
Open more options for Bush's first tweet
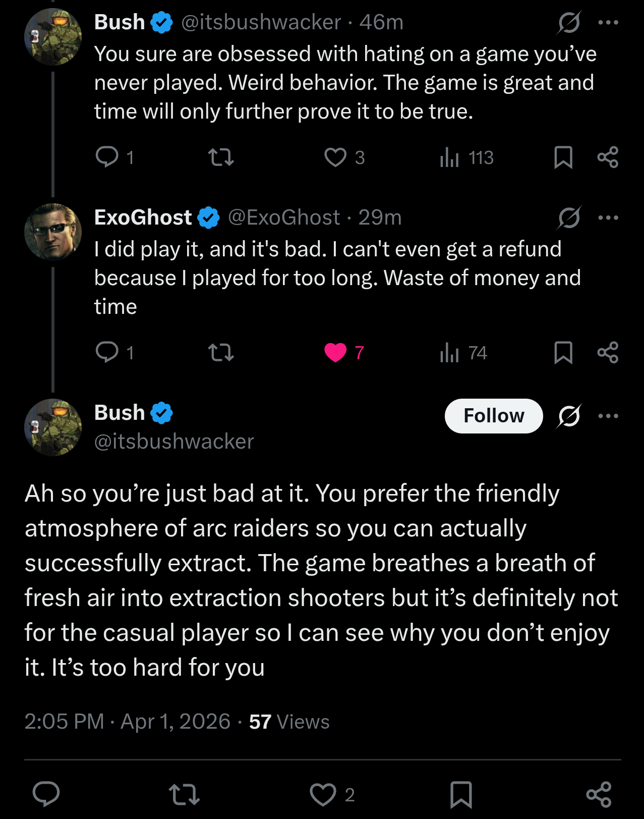[x=608, y=22]
